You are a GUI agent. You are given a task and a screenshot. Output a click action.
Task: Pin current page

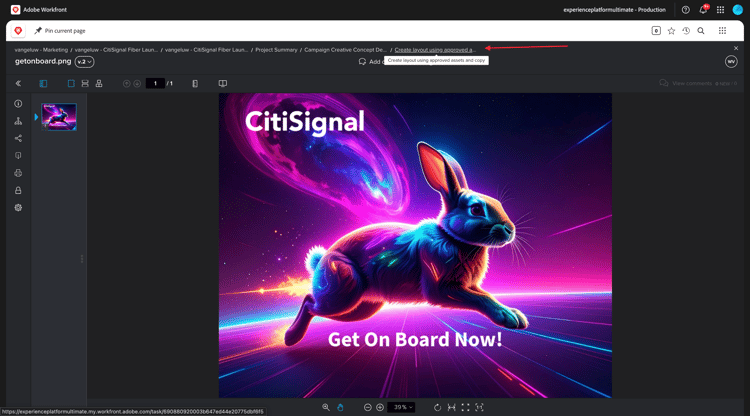pyautogui.click(x=60, y=31)
